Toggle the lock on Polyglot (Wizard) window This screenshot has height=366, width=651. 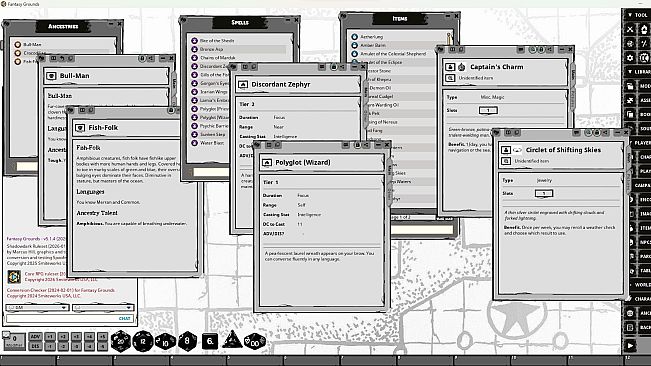pos(357,144)
